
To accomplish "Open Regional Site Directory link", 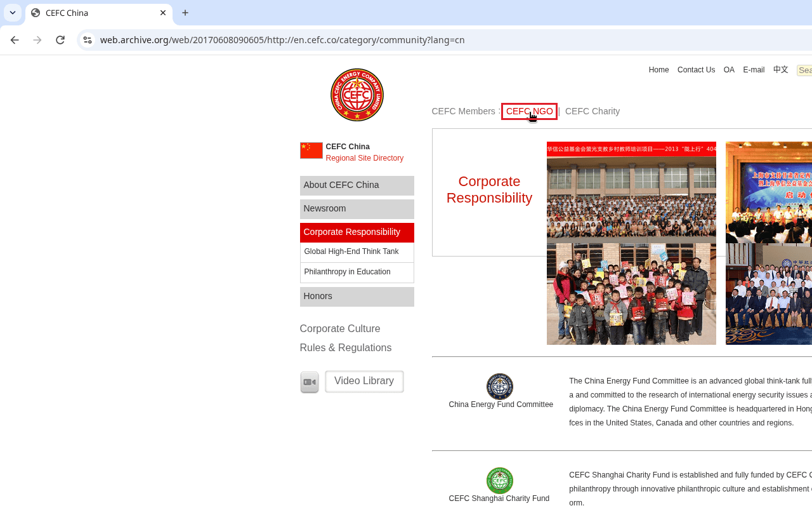I will (x=365, y=158).
